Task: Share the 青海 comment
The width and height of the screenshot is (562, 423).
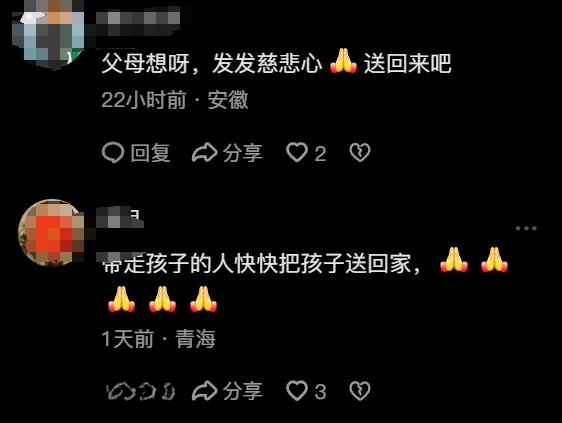Action: click(228, 391)
